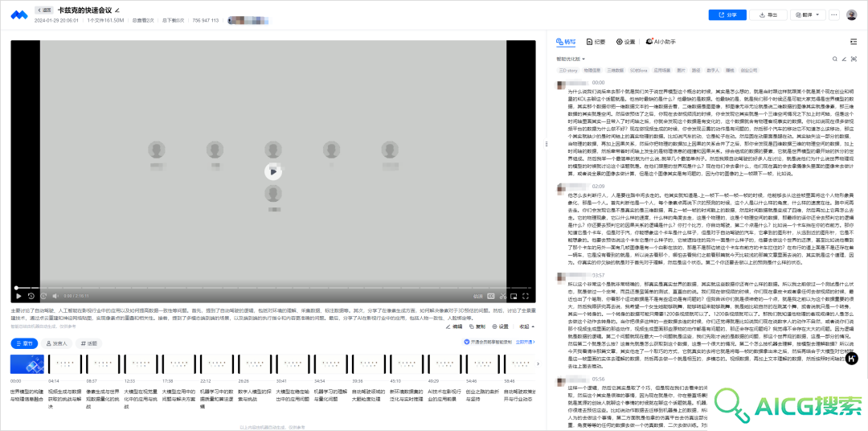Image resolution: width=868 pixels, height=431 pixels.
Task: Collapse the summary with 收起
Action: pyautogui.click(x=526, y=326)
